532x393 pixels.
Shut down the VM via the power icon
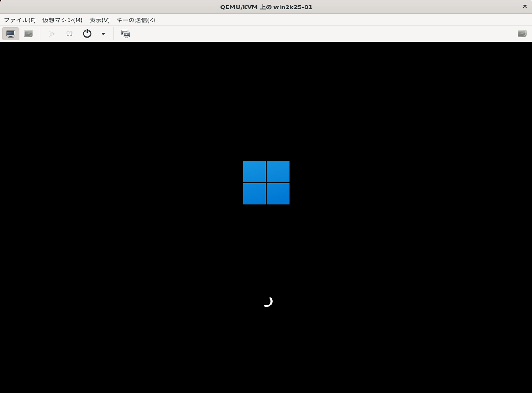[x=87, y=33]
